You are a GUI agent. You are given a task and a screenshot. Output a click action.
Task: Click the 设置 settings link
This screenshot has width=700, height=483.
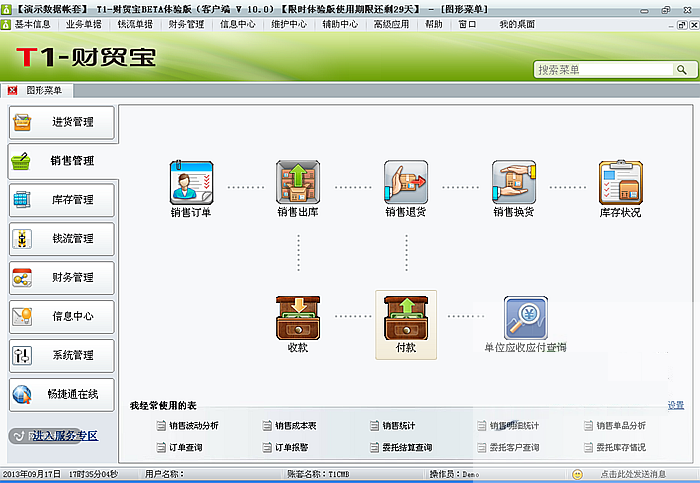click(676, 405)
